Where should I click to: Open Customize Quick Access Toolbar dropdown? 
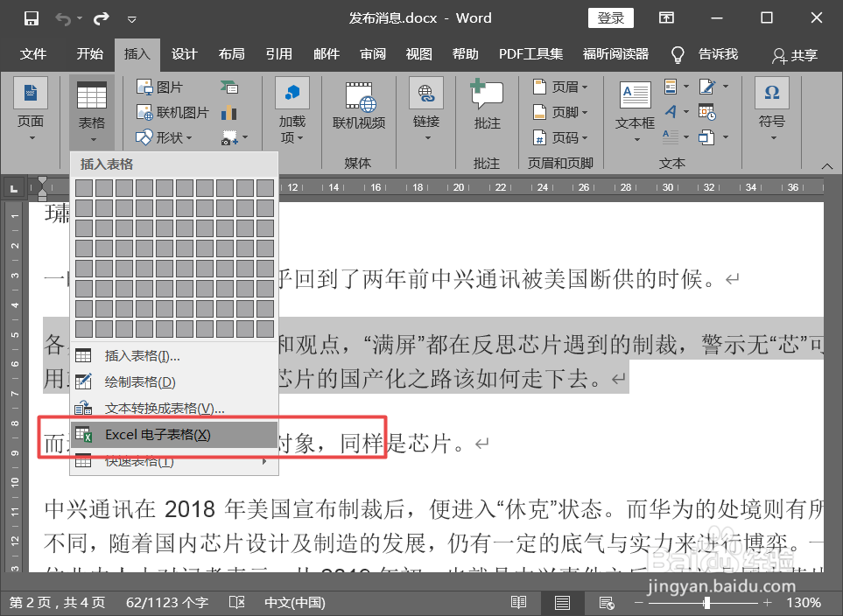coord(131,20)
